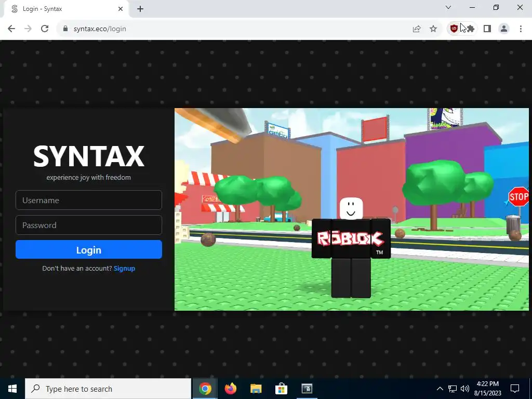The image size is (532, 399).
Task: Open the last pinned taskbar app
Action: point(307,389)
